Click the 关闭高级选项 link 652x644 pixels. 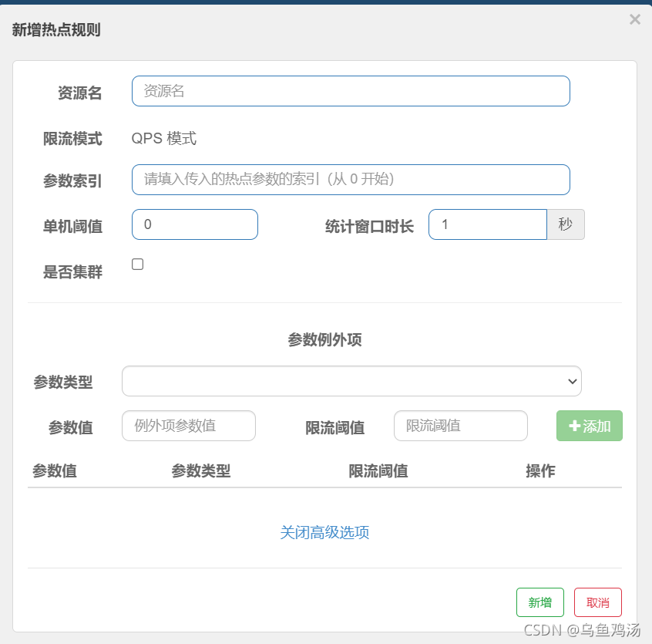(x=324, y=532)
